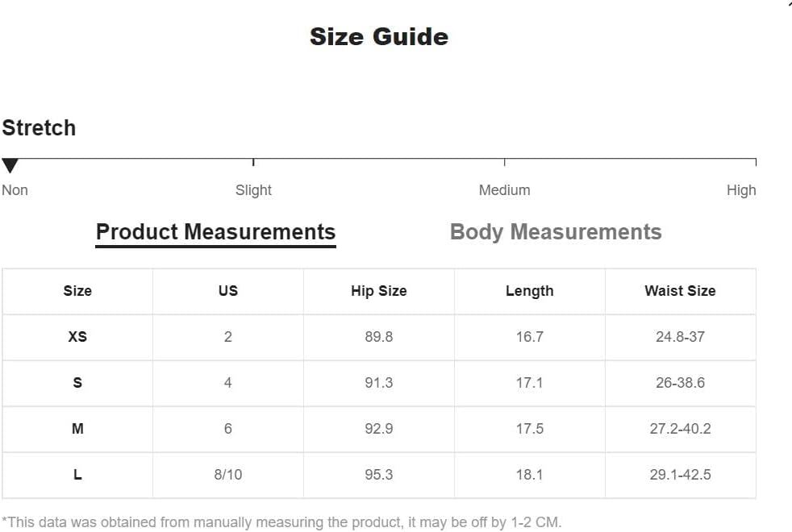Screen dimensions: 792x532
Task: Click the S size row label
Action: (77, 383)
